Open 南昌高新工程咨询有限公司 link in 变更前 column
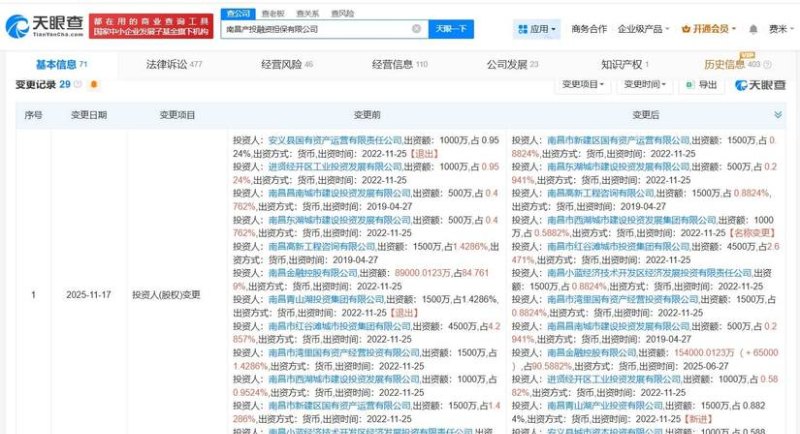800x434 pixels. [x=322, y=246]
